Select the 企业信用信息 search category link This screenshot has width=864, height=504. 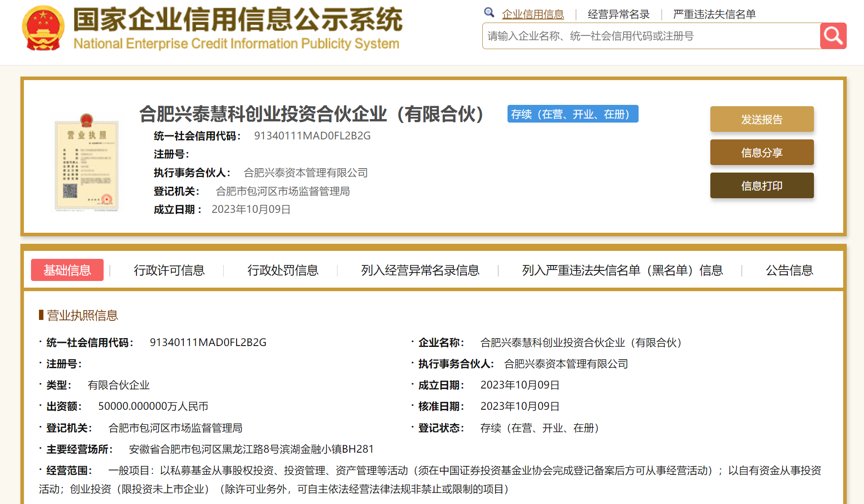pyautogui.click(x=533, y=14)
